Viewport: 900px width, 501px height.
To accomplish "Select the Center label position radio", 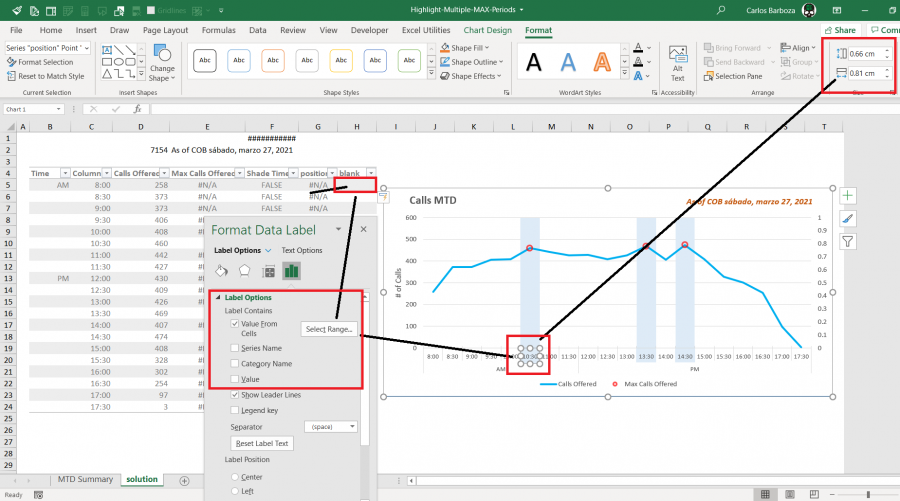I will (x=235, y=477).
